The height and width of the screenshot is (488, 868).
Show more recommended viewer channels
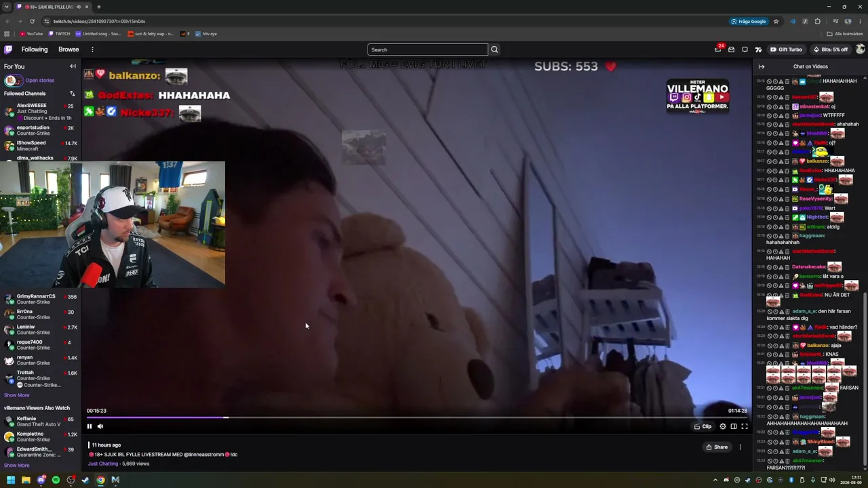point(17,465)
